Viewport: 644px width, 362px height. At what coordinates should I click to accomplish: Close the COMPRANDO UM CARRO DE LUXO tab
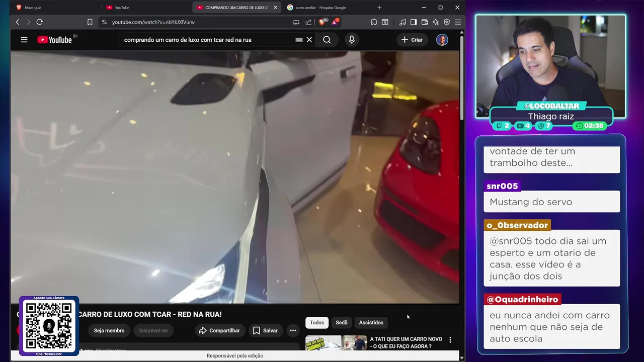click(275, 8)
